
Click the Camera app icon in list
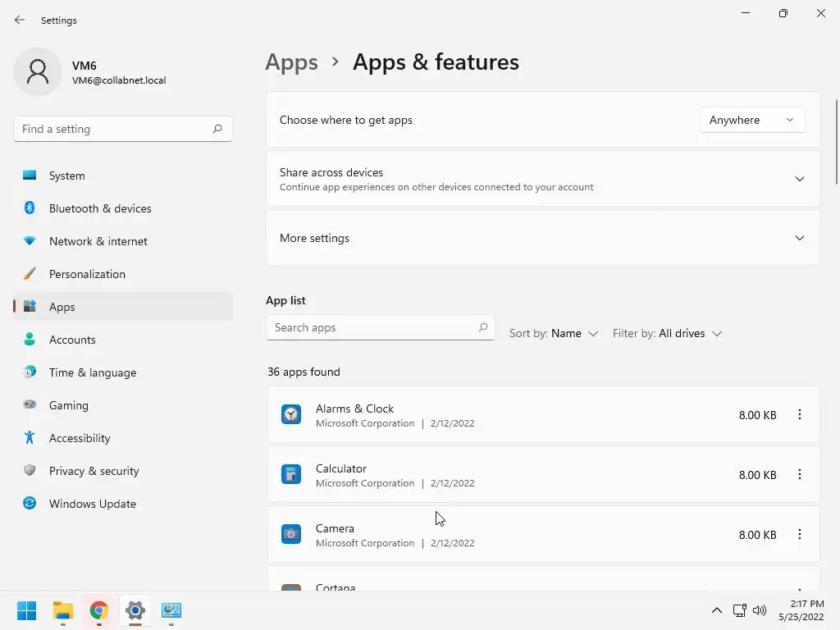pos(291,535)
